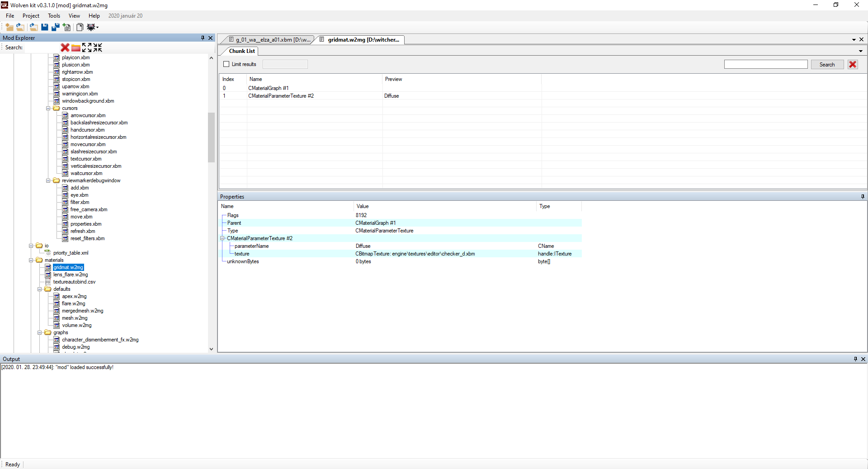Open the Project menu

tap(31, 16)
